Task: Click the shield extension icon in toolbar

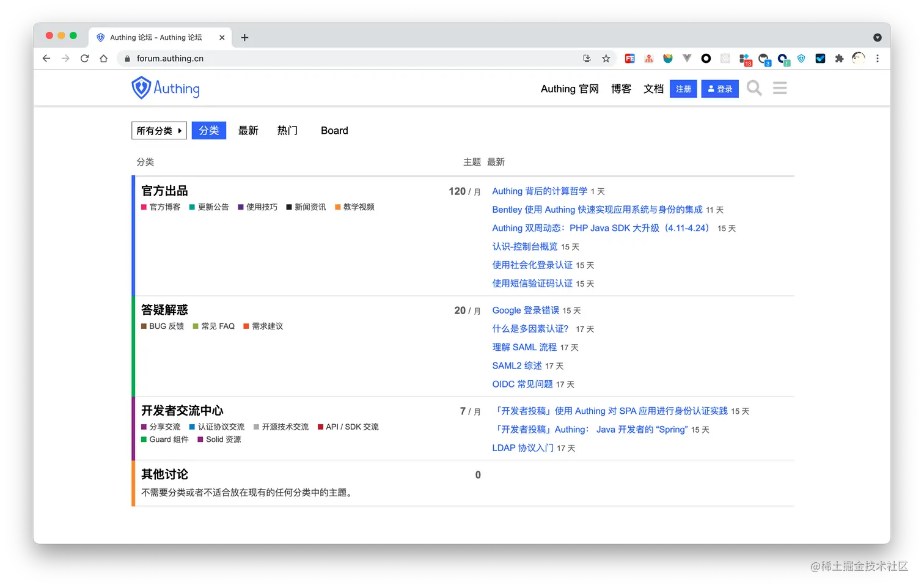Action: 801,59
